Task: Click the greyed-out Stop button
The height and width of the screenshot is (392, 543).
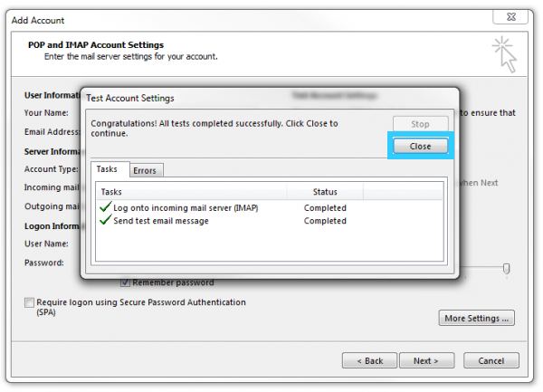Action: (420, 124)
